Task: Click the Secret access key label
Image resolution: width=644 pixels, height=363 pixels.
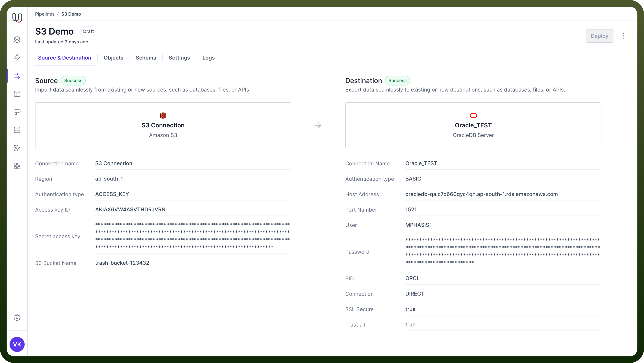Action: [x=57, y=236]
